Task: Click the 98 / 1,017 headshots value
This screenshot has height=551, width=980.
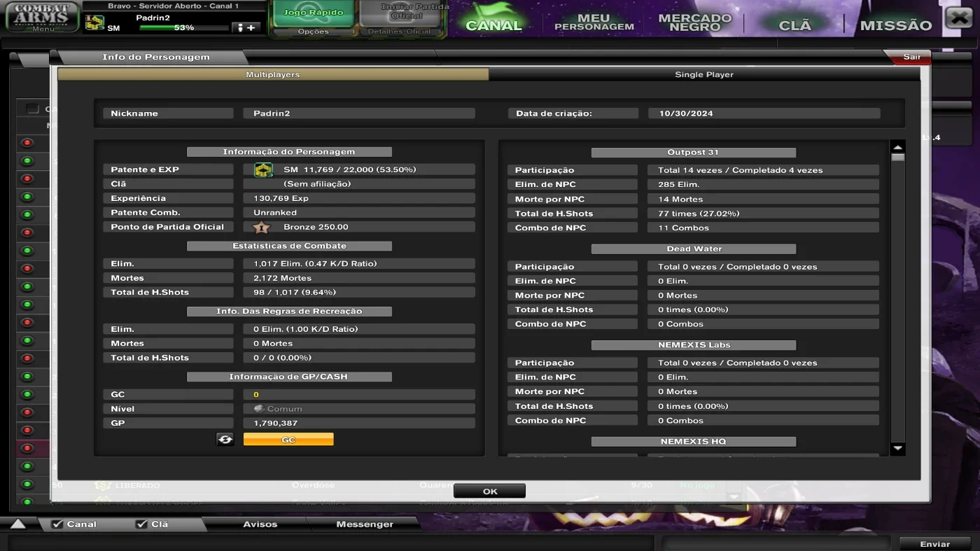Action: point(359,292)
